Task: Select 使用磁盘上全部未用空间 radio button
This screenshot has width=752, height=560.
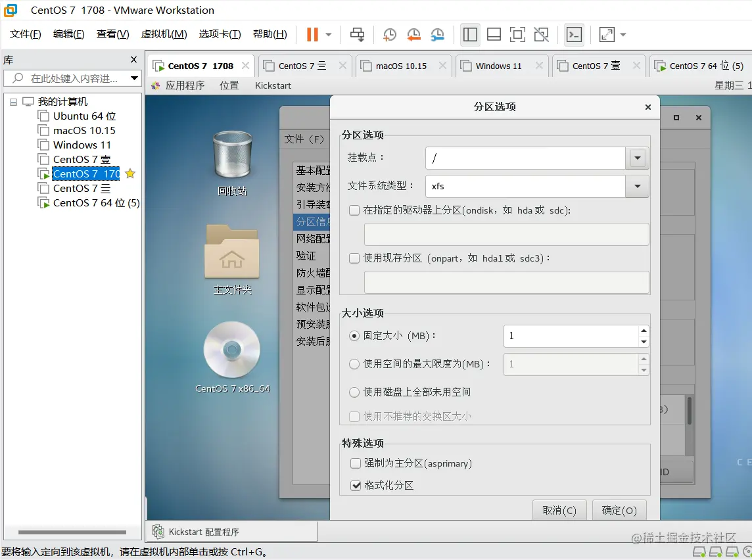Action: click(354, 392)
